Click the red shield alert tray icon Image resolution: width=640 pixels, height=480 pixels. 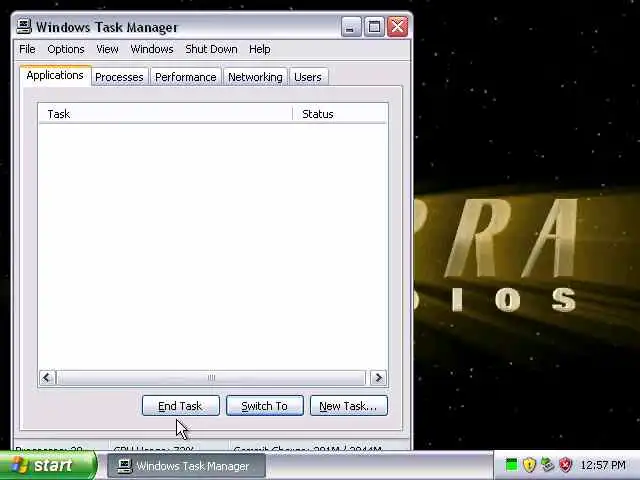(565, 464)
